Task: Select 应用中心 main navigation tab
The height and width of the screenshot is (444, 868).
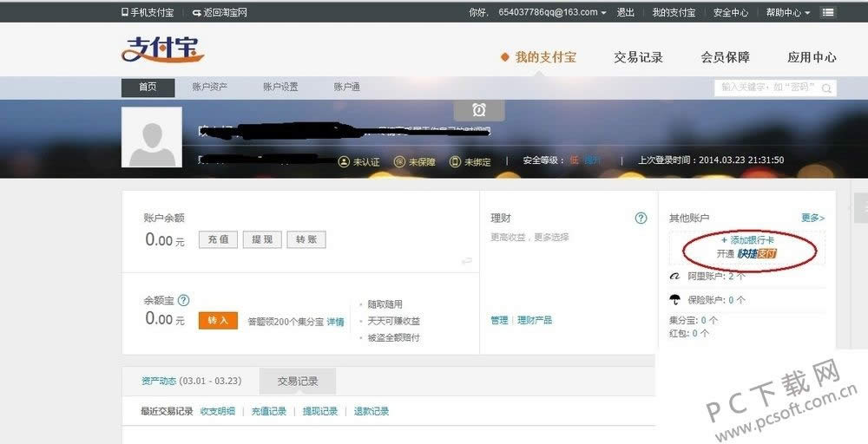Action: [x=812, y=57]
